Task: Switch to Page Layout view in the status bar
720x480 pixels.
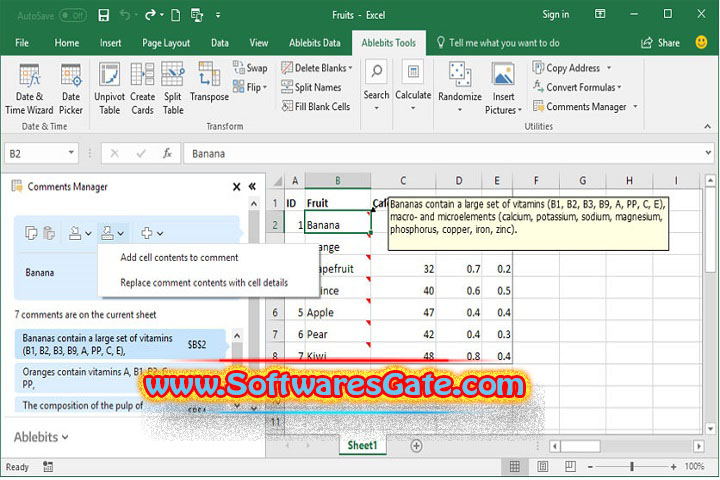Action: click(x=542, y=467)
